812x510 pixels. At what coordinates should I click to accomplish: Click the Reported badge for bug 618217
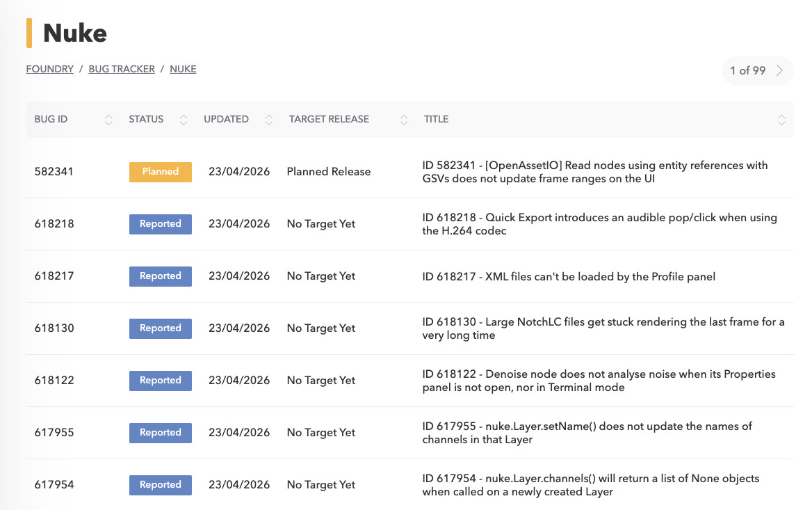point(161,276)
